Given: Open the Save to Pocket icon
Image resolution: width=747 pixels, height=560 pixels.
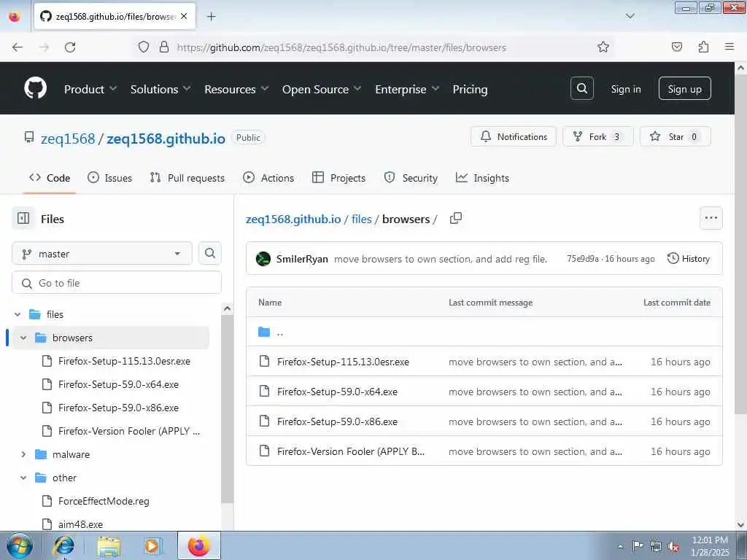Looking at the screenshot, I should coord(676,47).
